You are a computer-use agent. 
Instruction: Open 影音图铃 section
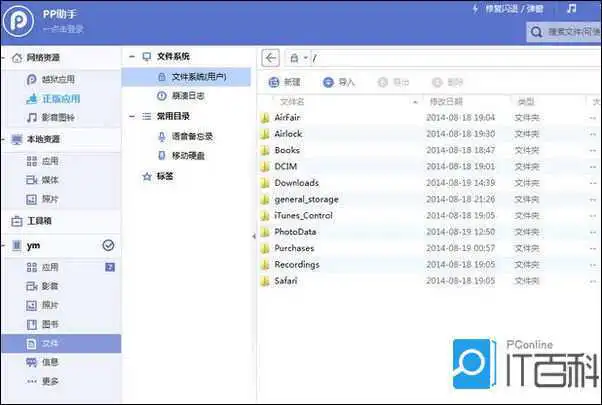[x=58, y=117]
